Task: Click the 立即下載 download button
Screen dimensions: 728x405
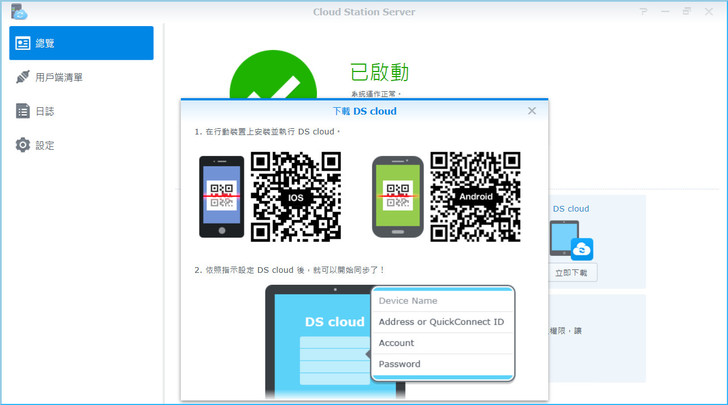Action: pos(572,273)
